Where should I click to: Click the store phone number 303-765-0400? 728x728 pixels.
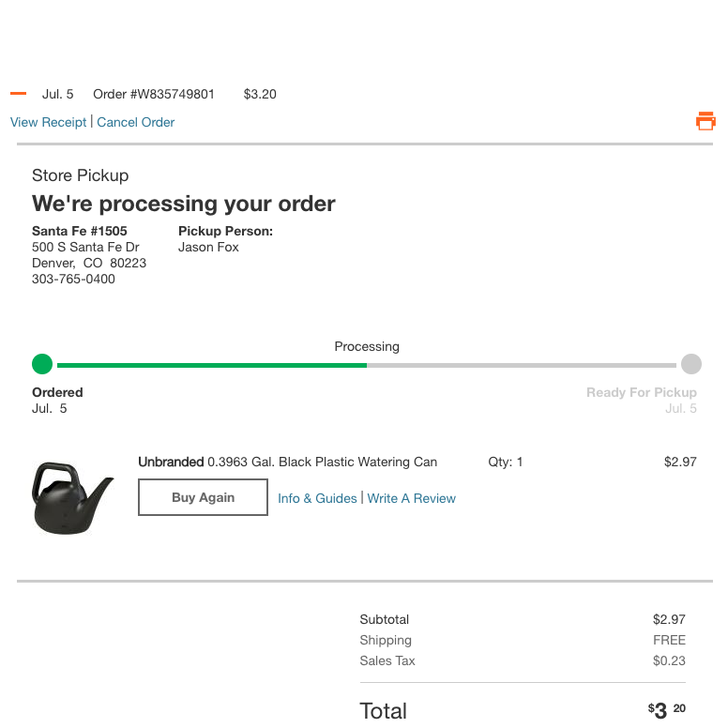(x=73, y=279)
